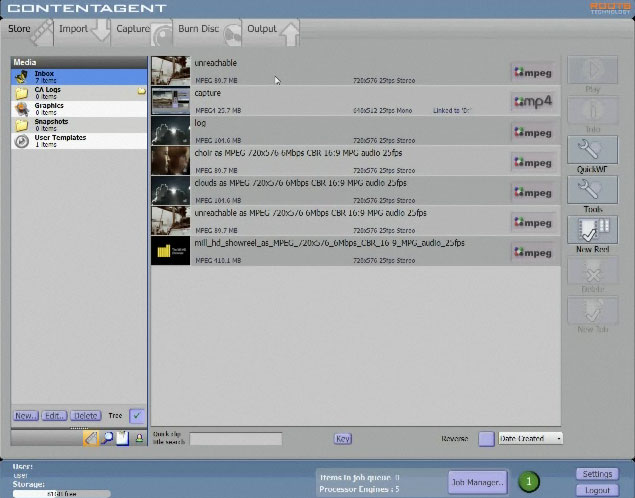
Task: Select the mill_hd_showreel clip thumbnail
Action: (170, 251)
